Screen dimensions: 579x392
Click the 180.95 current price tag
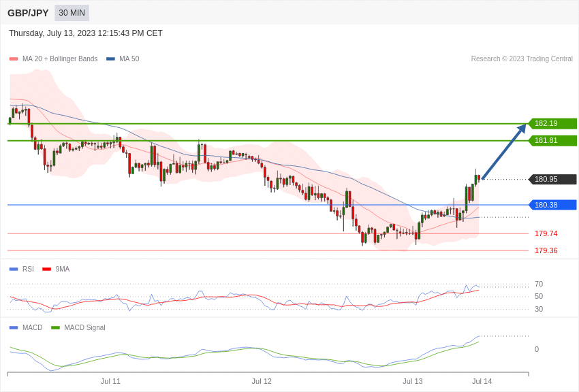click(552, 179)
